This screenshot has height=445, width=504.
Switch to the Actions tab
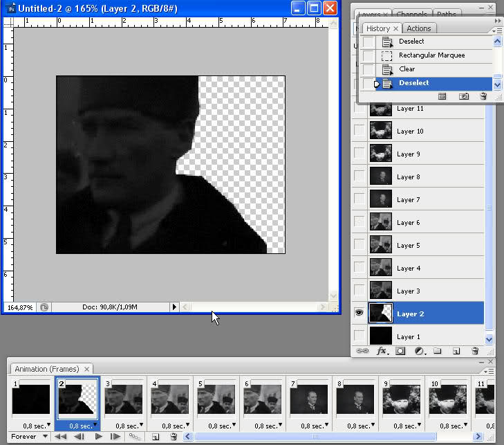(x=418, y=28)
